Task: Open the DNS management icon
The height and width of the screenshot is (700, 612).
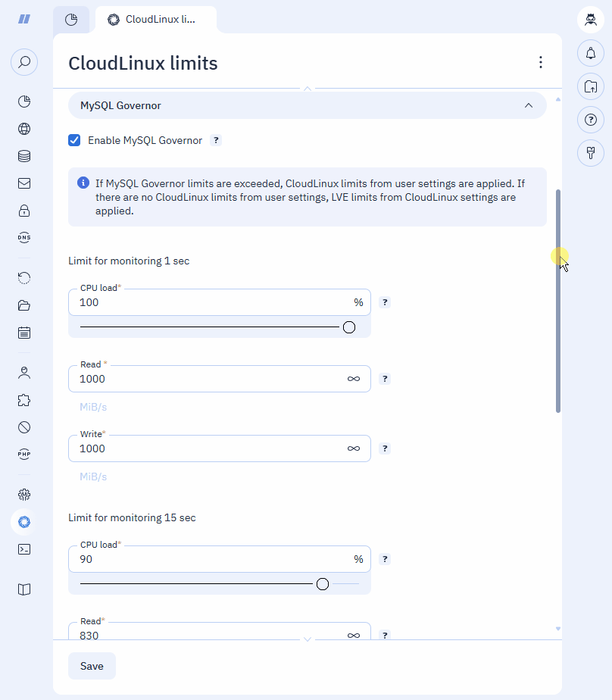Action: [x=24, y=238]
